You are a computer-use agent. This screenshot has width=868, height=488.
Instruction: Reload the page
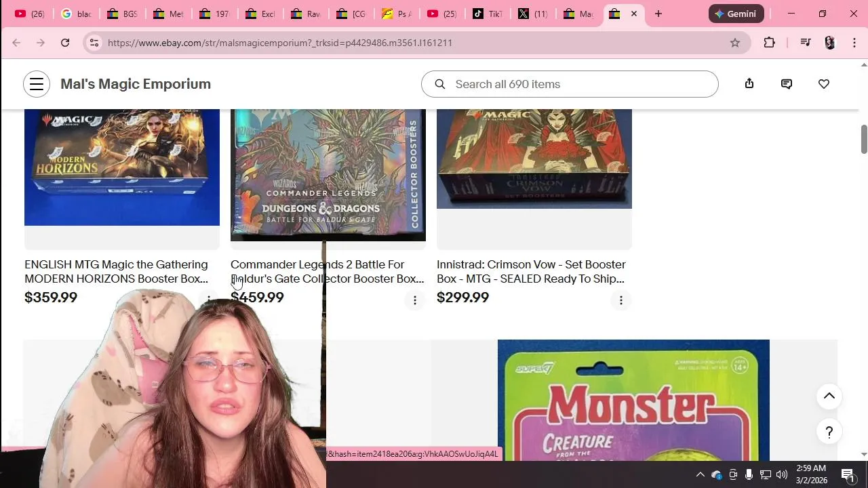(65, 43)
